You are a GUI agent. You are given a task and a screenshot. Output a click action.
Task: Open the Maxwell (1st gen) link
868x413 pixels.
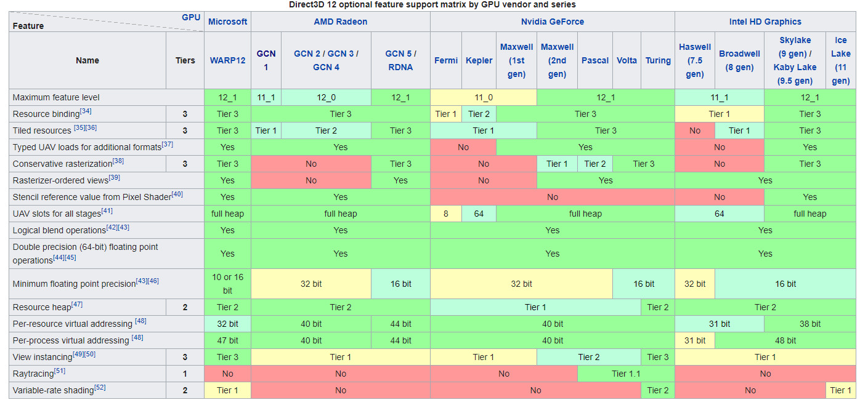pyautogui.click(x=516, y=60)
